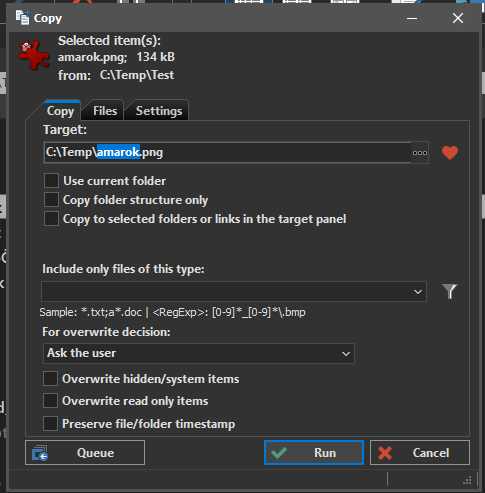Screen dimensions: 485x493
Task: Click the 'For overwrite decision:' label
Action: (106, 332)
